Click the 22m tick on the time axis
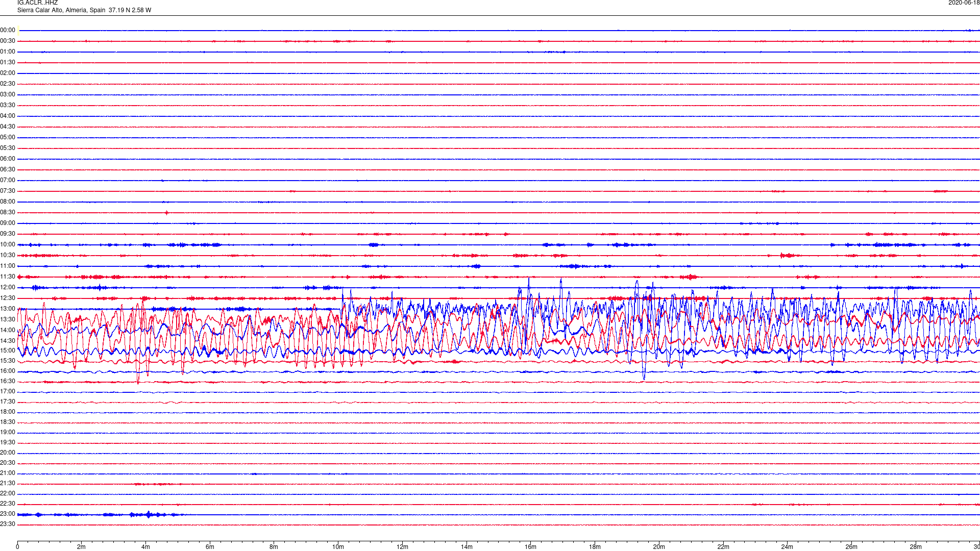Screen dimensions: 980x551 point(723,547)
